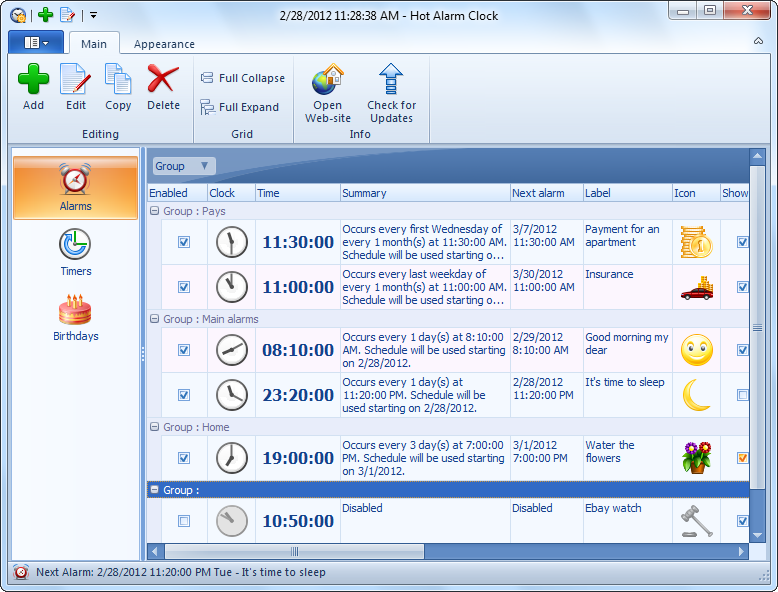Enable the 10:50:00 Ebay watch alarm
The width and height of the screenshot is (778, 592).
183,521
